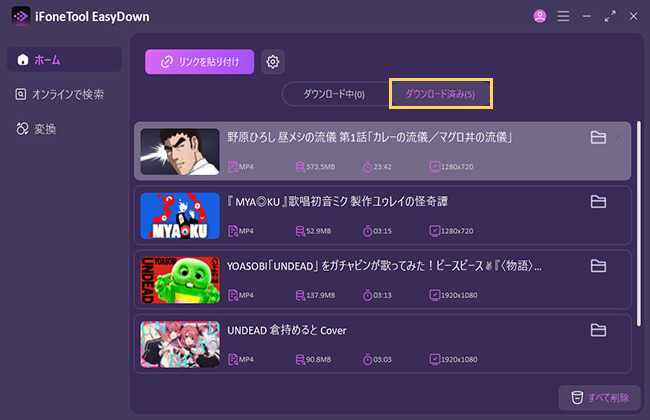Screen dimensions: 650x420
Task: Click resolution icon on 倉持めると Cover row
Action: click(x=434, y=359)
